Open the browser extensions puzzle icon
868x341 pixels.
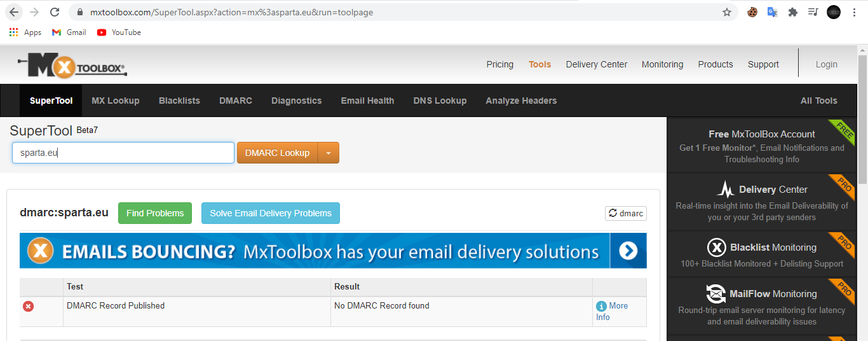[792, 12]
